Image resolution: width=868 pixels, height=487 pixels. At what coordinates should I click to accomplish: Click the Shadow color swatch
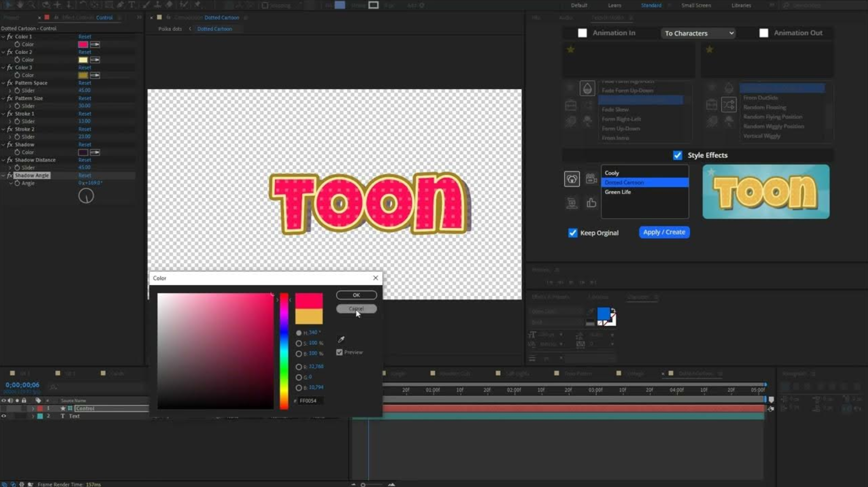pyautogui.click(x=83, y=152)
